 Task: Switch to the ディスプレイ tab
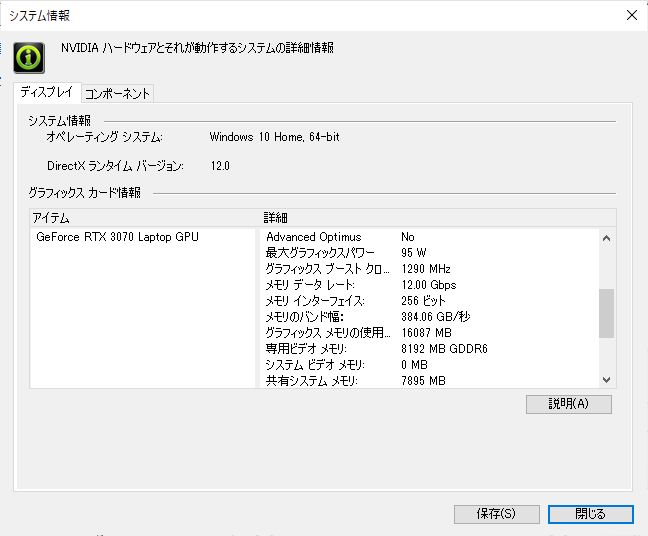pyautogui.click(x=47, y=92)
